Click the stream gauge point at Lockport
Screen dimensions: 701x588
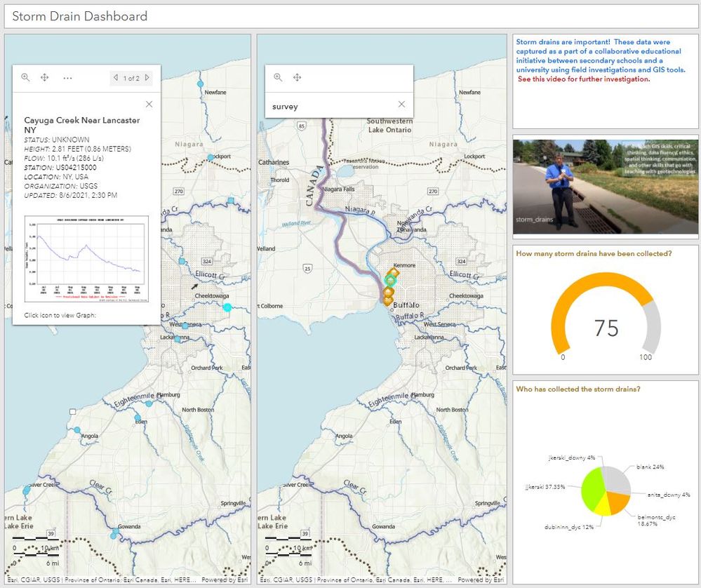pos(211,157)
